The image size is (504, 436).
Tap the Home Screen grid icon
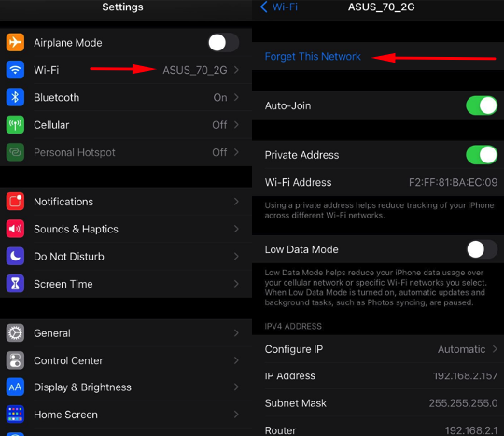(x=15, y=415)
